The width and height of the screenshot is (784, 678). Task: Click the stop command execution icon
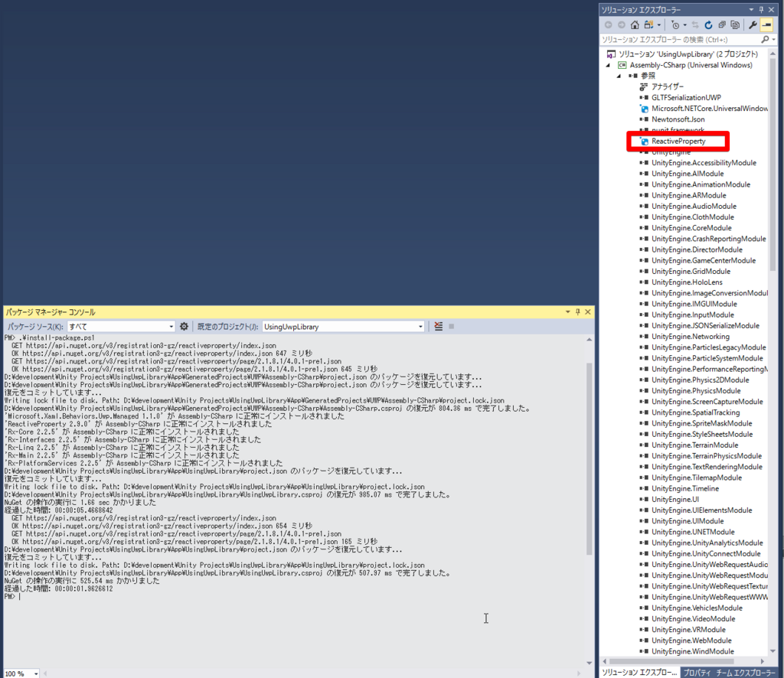pyautogui.click(x=452, y=327)
